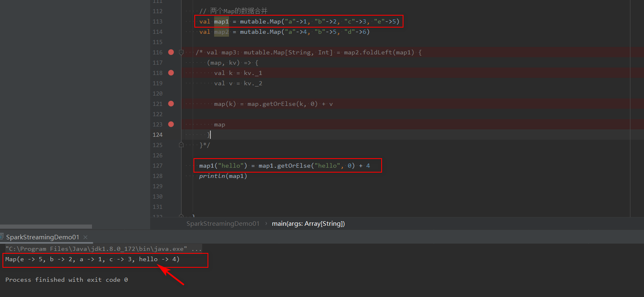This screenshot has height=297, width=644.
Task: Toggle the breakpoint on line 123
Action: (x=171, y=124)
